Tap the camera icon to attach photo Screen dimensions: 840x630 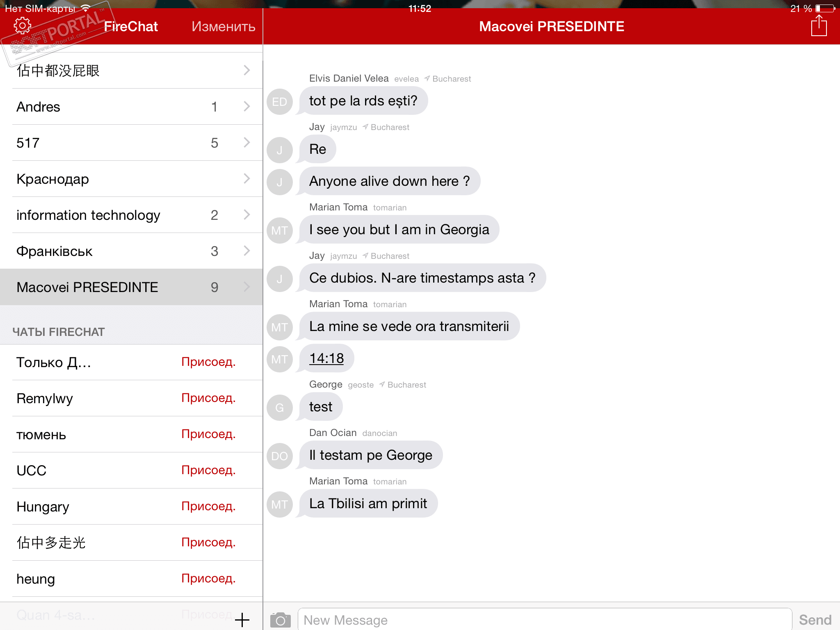[x=280, y=620]
